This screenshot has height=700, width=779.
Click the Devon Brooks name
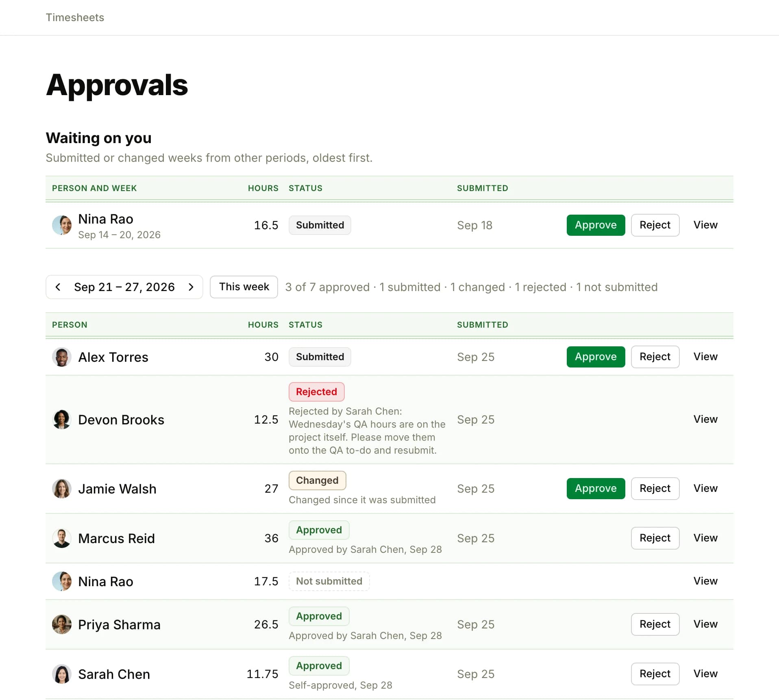coord(121,420)
